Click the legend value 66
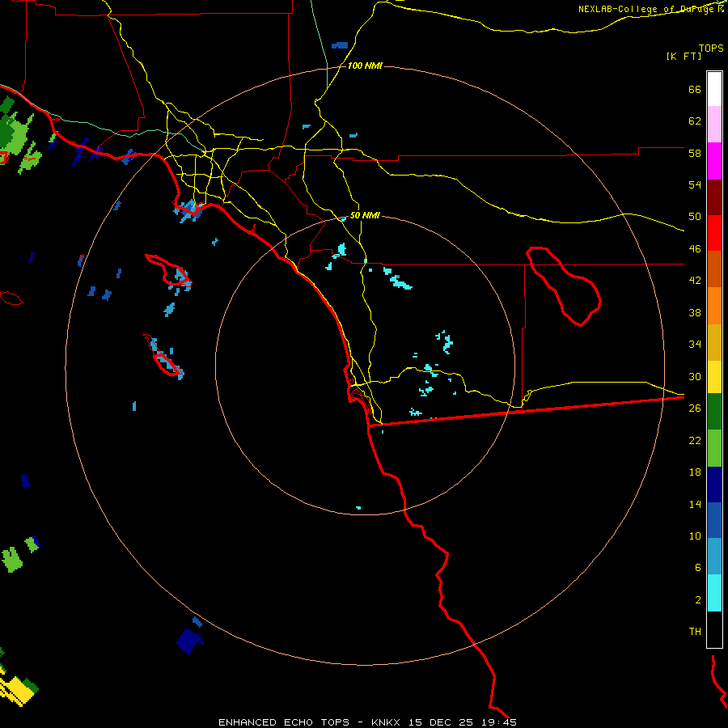Image resolution: width=728 pixels, height=728 pixels. 695,89
